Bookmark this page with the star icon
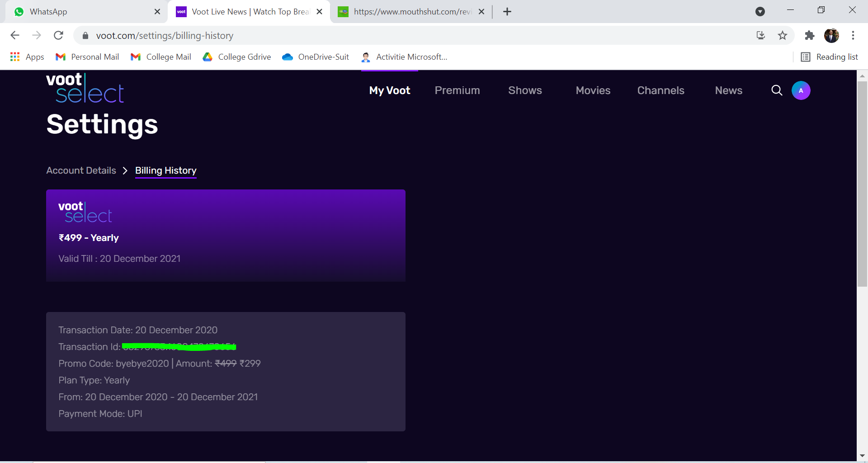 (x=783, y=35)
